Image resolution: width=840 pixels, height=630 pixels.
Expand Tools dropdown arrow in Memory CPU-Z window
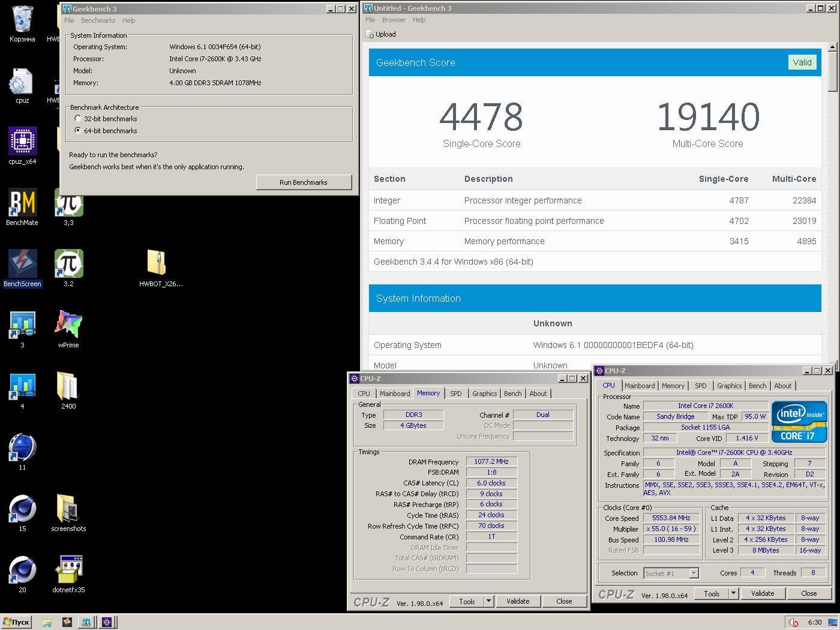(x=488, y=601)
